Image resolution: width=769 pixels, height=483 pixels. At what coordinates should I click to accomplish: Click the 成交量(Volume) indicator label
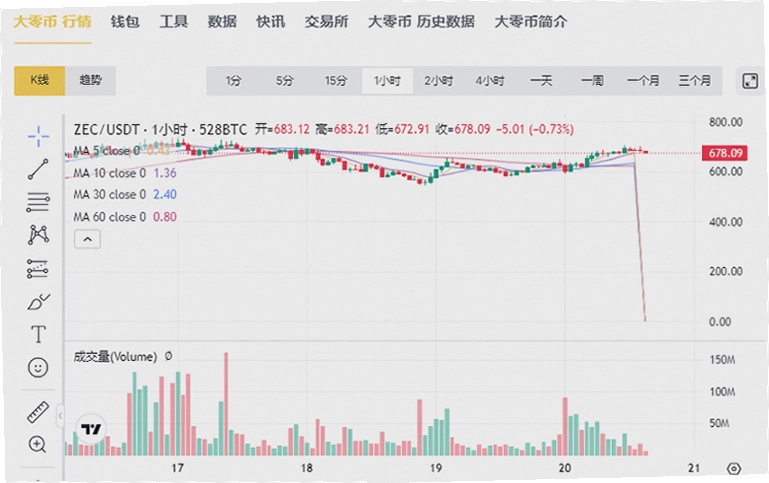point(115,357)
